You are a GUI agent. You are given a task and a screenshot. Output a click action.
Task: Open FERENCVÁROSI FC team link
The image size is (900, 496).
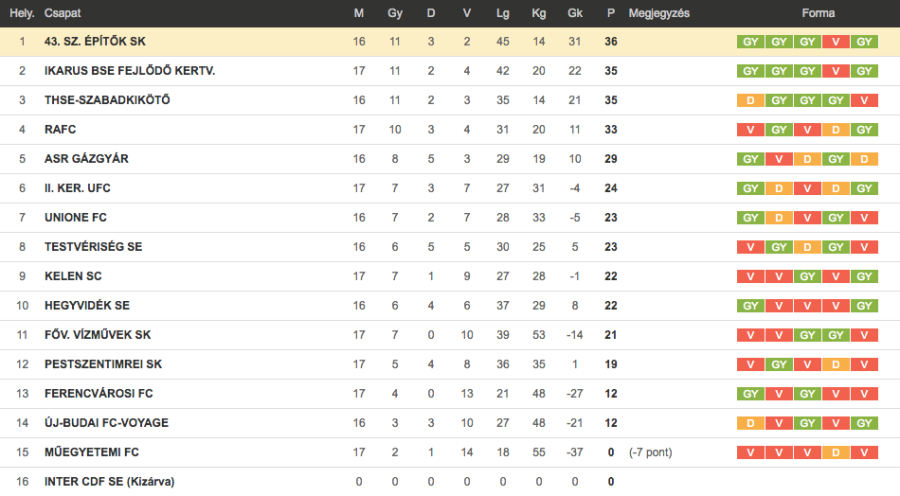click(98, 394)
